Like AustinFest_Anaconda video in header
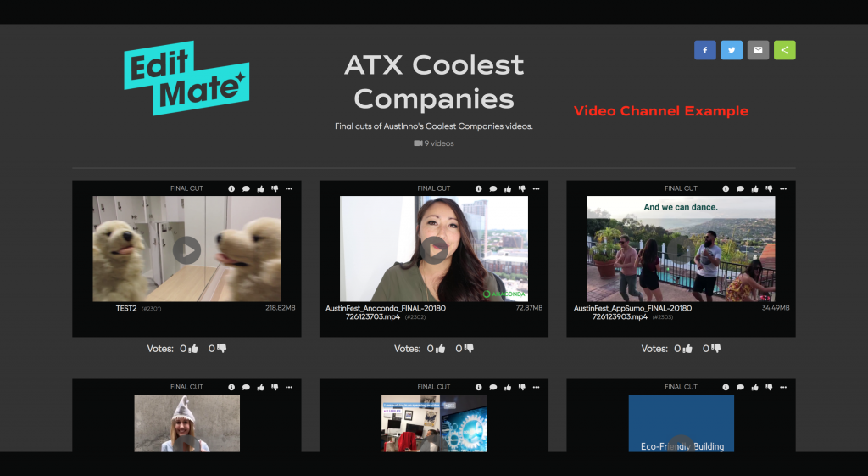This screenshot has height=476, width=868. pyautogui.click(x=507, y=188)
